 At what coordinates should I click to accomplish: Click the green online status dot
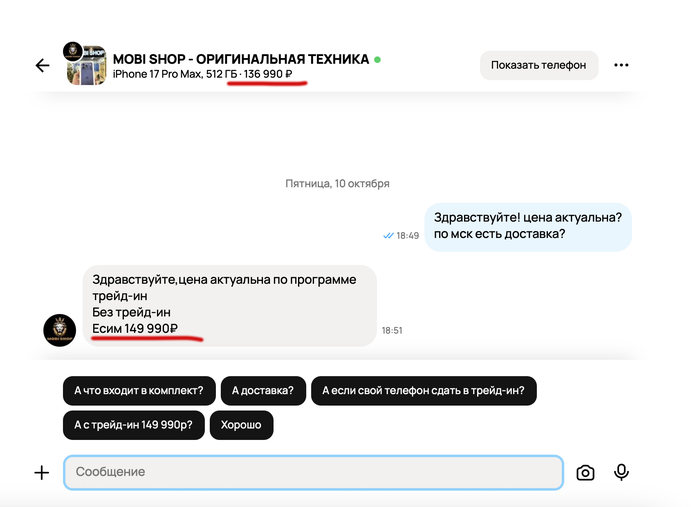(x=377, y=59)
